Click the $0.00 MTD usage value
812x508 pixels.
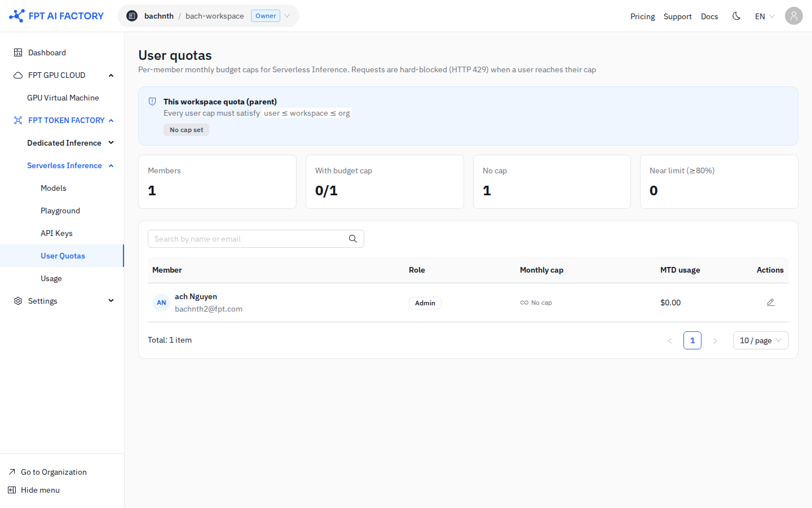[670, 303]
